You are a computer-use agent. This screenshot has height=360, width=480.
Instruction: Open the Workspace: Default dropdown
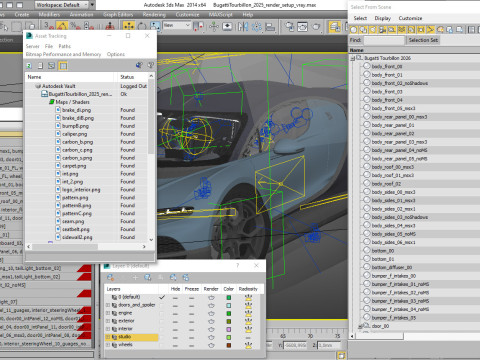click(x=62, y=5)
